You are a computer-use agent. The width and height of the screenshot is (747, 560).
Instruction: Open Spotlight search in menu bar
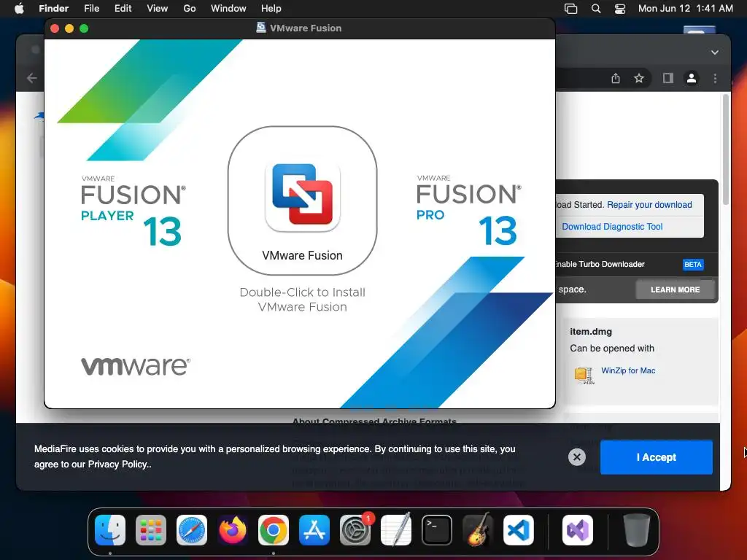[596, 9]
